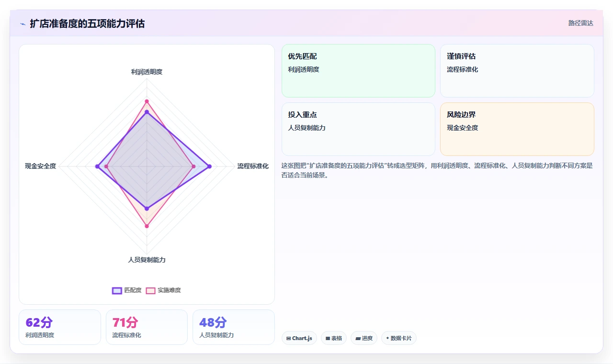Click the 71分 流程标准化 score card
This screenshot has width=613, height=364.
(147, 327)
